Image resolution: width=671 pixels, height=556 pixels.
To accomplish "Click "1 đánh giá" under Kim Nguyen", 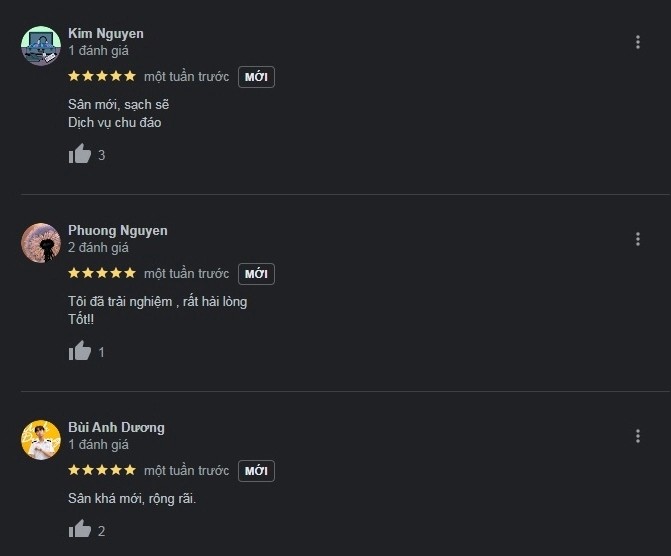I will point(98,50).
